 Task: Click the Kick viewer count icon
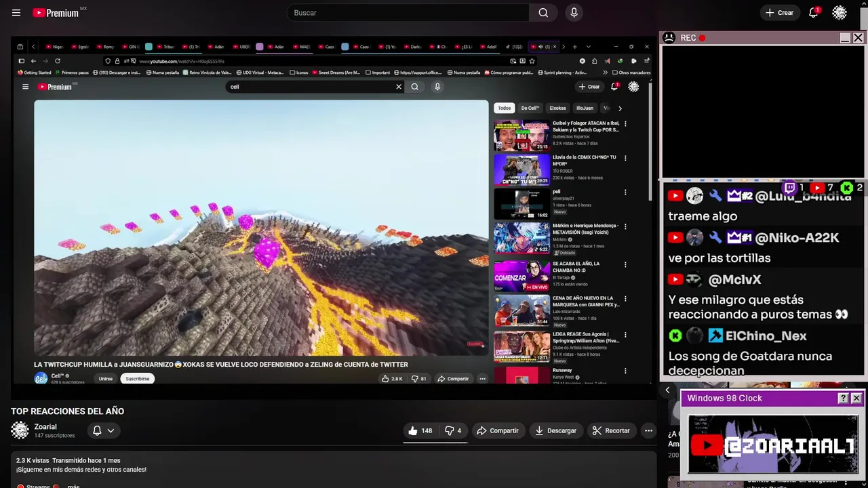[846, 188]
